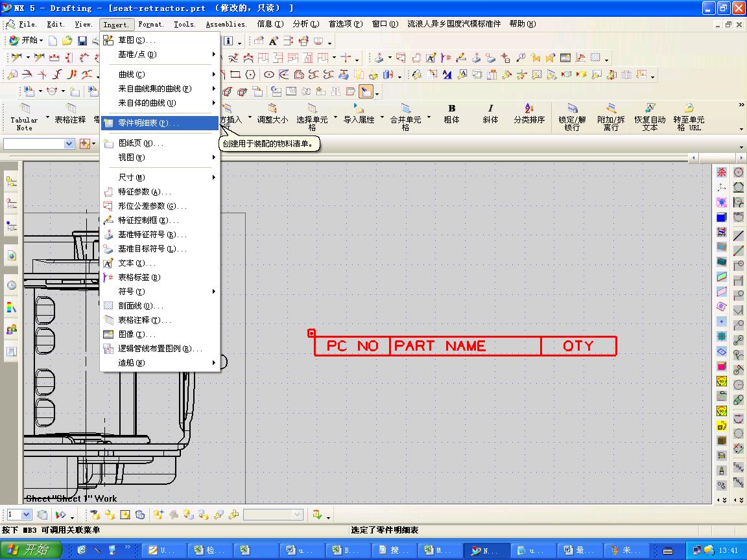
Task: Toggle 斜体 (Italic) formatting
Action: tap(490, 114)
